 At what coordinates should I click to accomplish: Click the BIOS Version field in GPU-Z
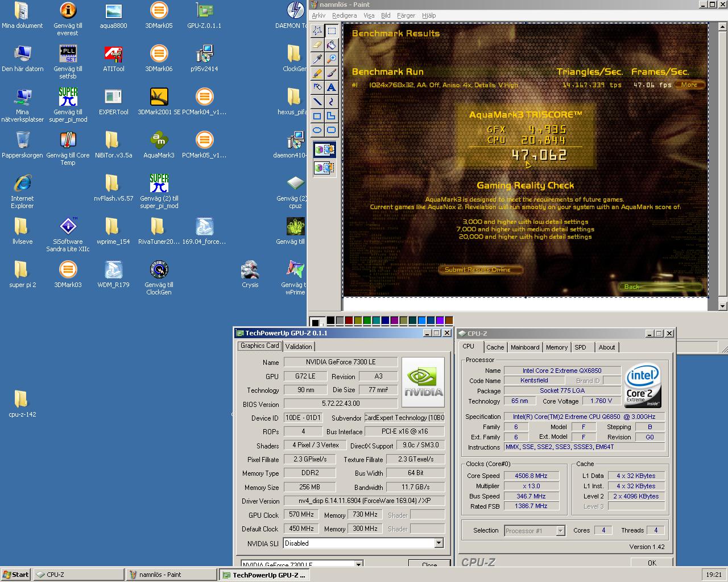click(341, 404)
